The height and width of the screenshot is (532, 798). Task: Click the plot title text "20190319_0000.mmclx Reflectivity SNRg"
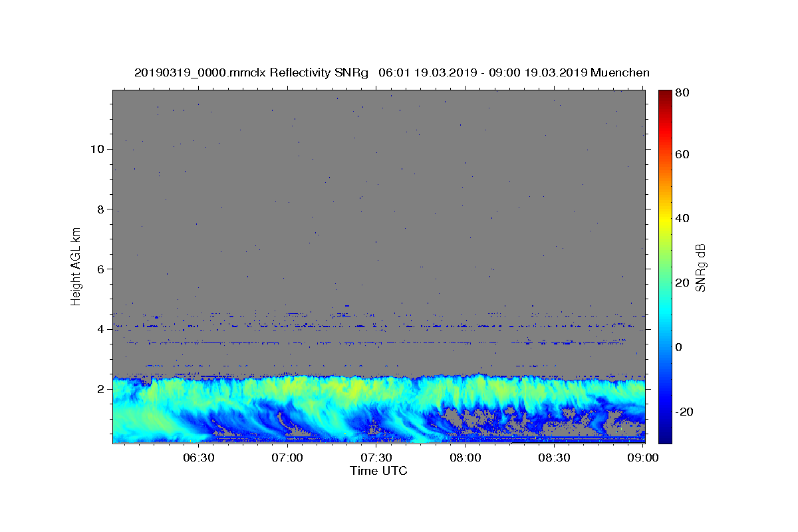tap(251, 72)
